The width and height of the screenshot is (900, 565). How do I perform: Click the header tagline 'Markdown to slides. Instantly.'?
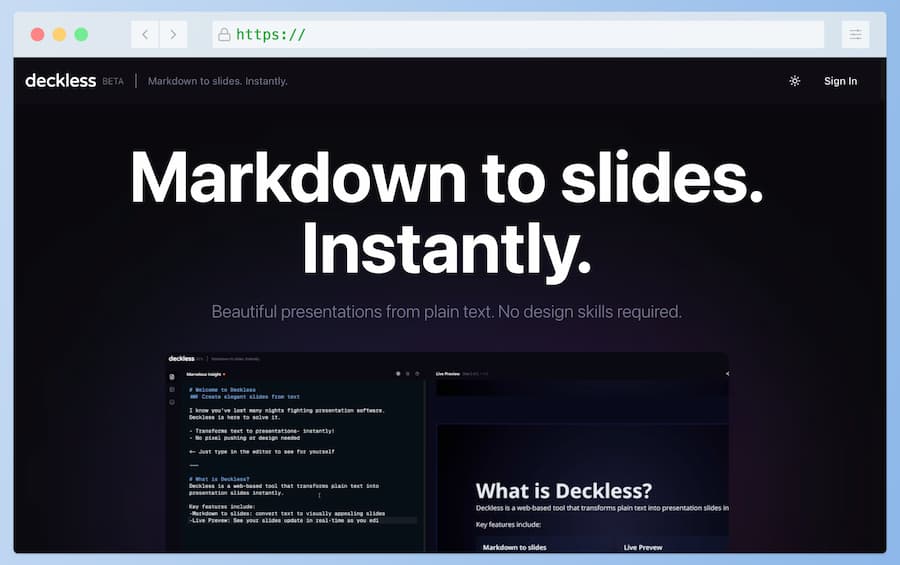click(218, 81)
